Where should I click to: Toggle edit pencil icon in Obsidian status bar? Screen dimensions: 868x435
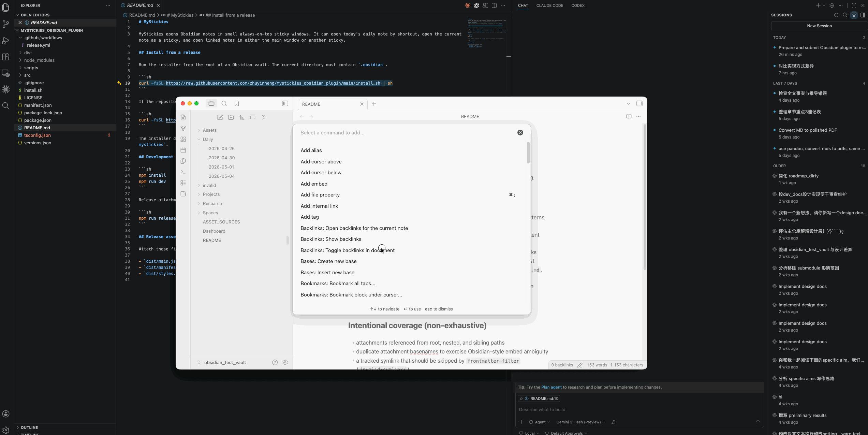click(580, 365)
